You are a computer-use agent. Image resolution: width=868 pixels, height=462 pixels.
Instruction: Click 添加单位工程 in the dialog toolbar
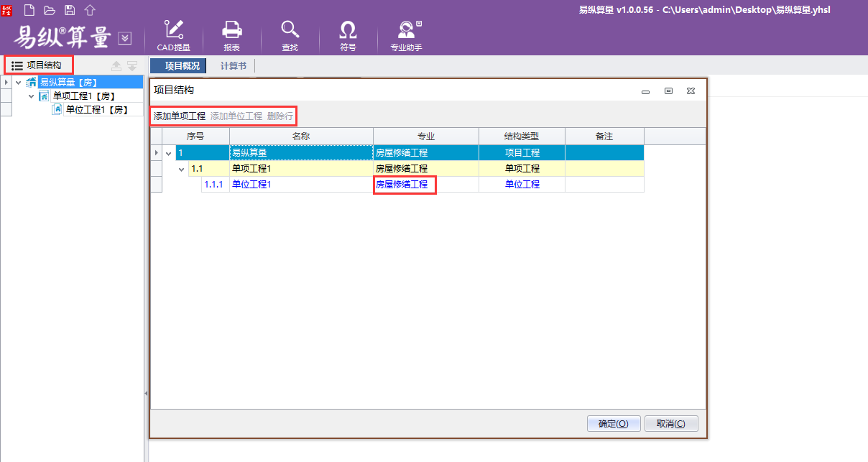click(x=236, y=116)
